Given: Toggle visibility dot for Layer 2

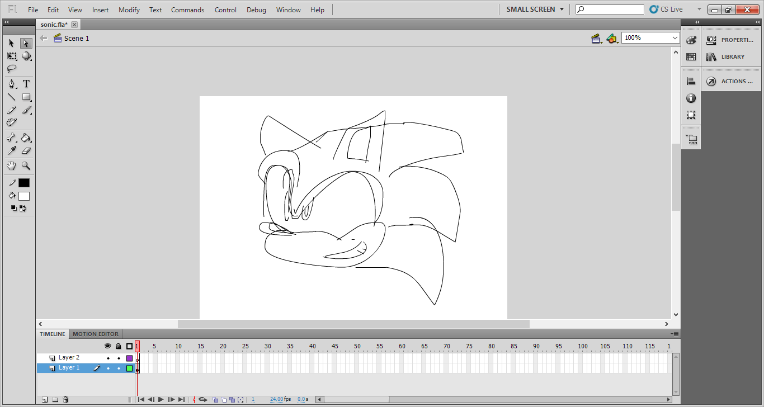Looking at the screenshot, I should click(x=108, y=358).
